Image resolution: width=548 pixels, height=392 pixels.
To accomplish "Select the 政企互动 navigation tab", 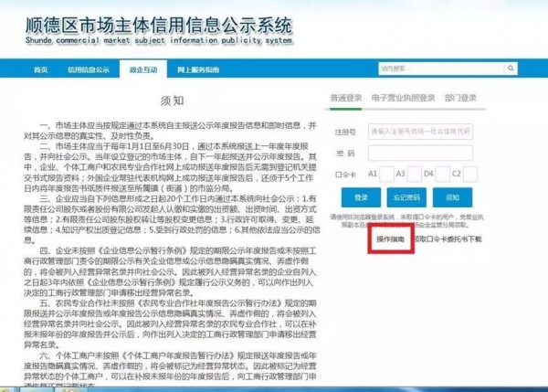I will 143,69.
